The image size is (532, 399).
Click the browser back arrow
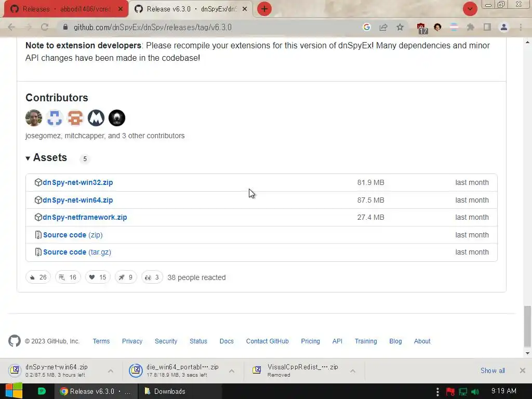tap(11, 27)
